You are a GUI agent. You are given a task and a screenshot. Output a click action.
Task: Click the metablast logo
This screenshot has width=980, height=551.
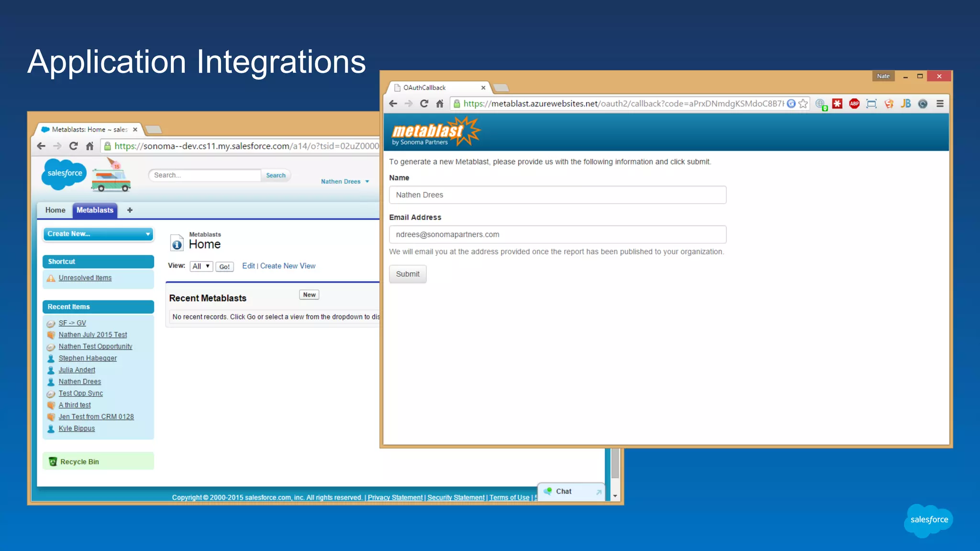436,131
